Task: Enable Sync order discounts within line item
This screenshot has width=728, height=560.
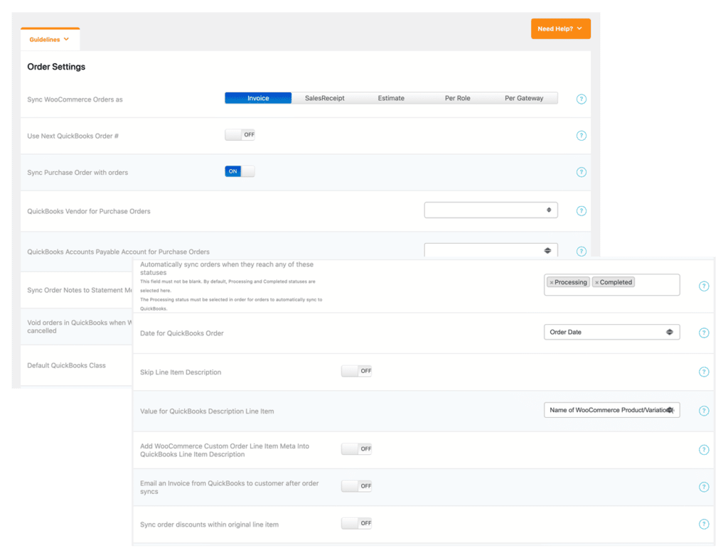Action: click(x=357, y=523)
